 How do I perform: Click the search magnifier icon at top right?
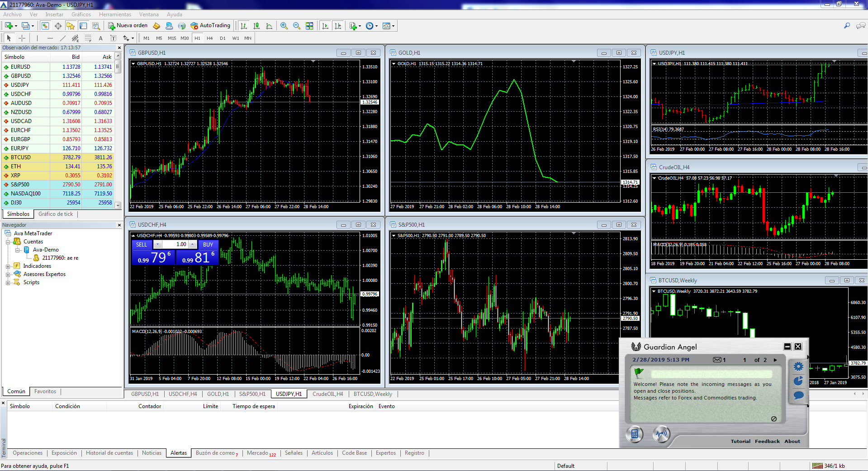point(847,26)
